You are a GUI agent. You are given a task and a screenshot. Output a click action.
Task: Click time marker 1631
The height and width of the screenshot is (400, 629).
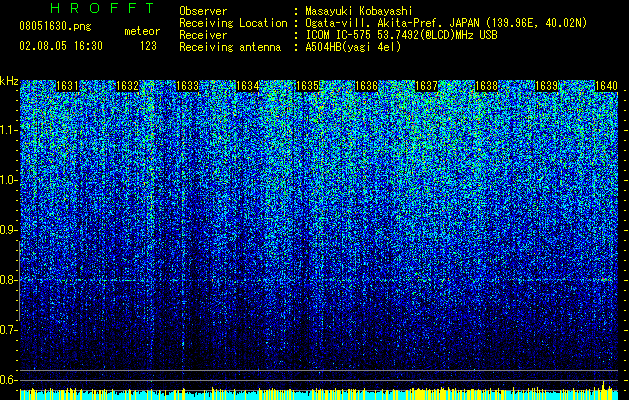[x=67, y=86]
